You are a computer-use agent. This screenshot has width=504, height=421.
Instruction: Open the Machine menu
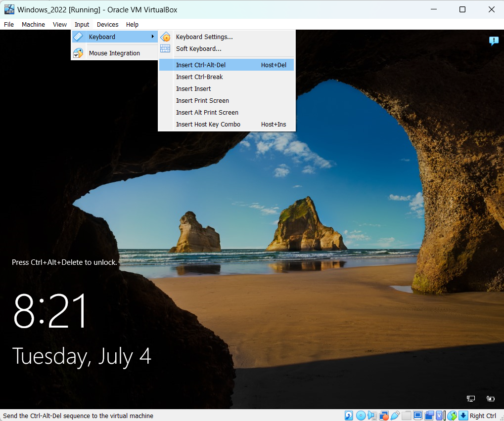click(34, 24)
